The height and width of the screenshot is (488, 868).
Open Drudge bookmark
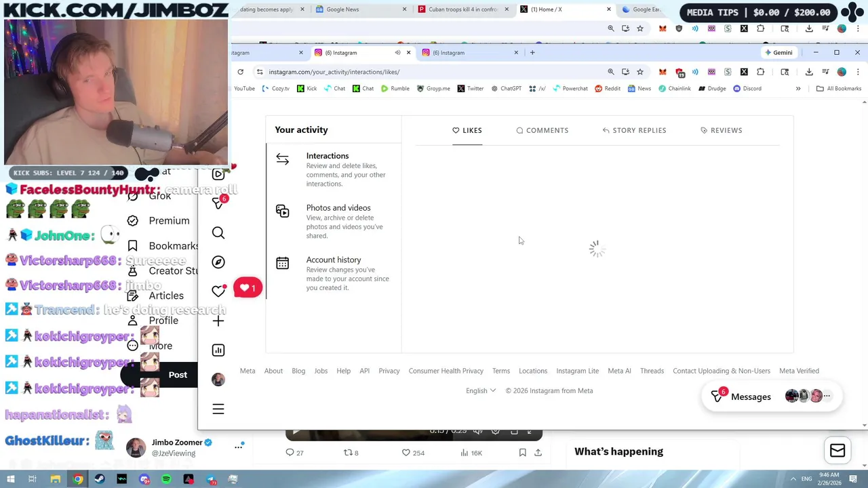(x=711, y=89)
